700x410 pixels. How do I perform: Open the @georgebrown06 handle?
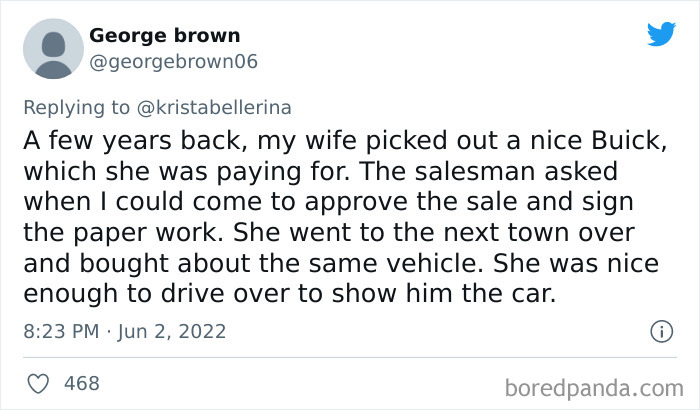(174, 61)
